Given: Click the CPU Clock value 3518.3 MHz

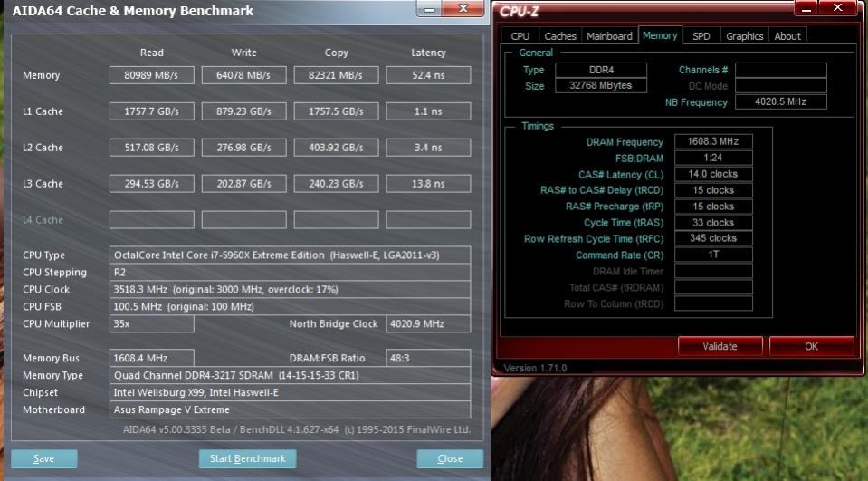Looking at the screenshot, I should coord(290,289).
